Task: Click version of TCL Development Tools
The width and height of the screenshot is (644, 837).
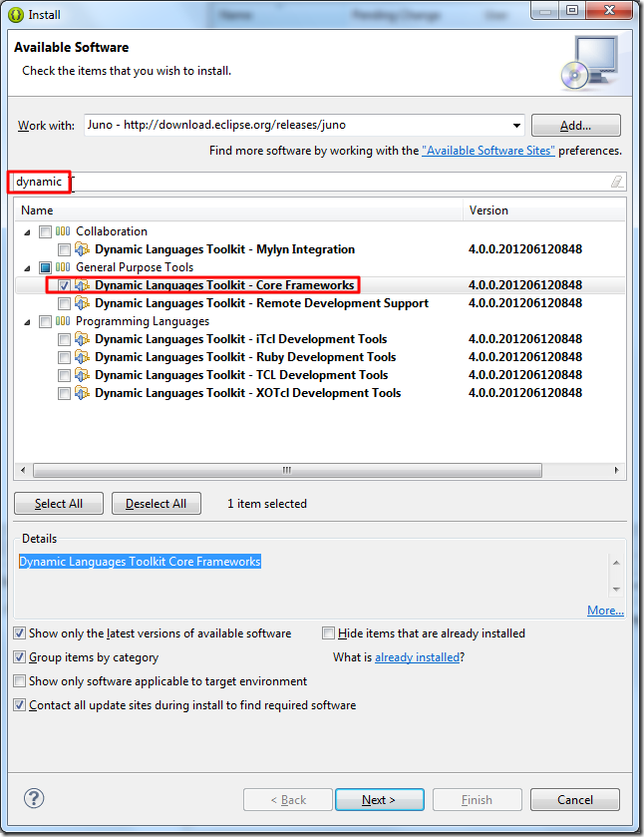Action: click(525, 375)
